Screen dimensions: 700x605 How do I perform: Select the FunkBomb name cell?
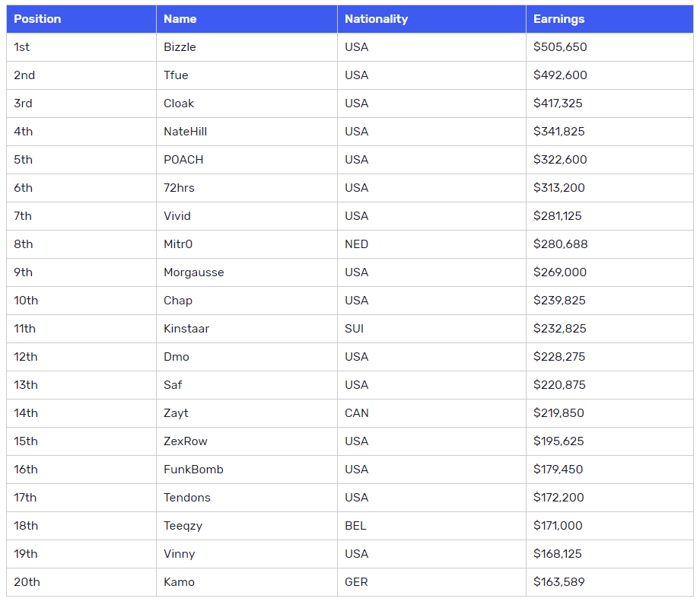[247, 469]
